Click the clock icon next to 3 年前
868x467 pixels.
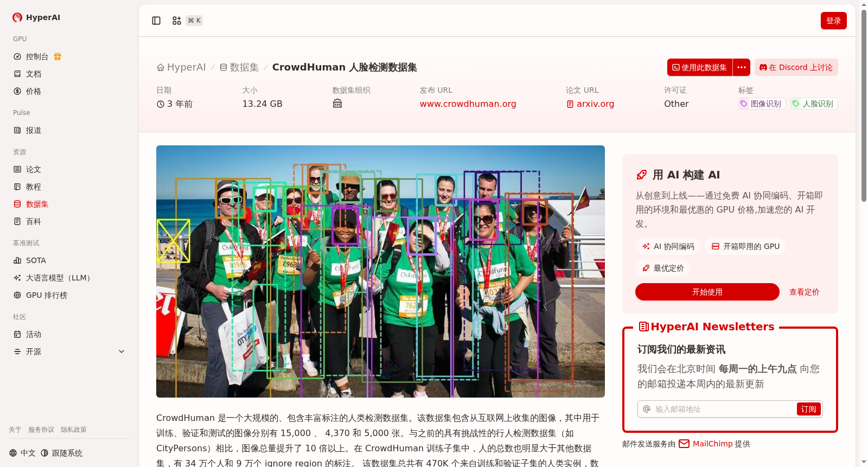tap(161, 104)
